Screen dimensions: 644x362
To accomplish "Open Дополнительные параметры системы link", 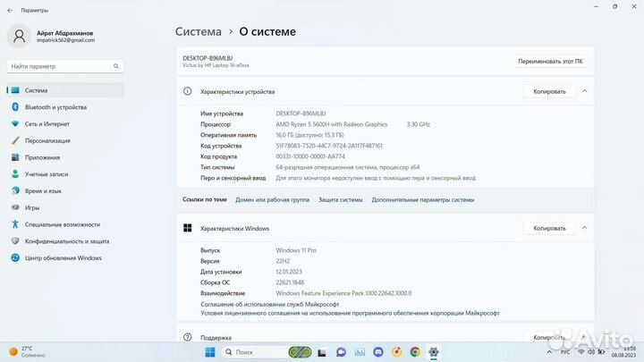I will point(423,200).
